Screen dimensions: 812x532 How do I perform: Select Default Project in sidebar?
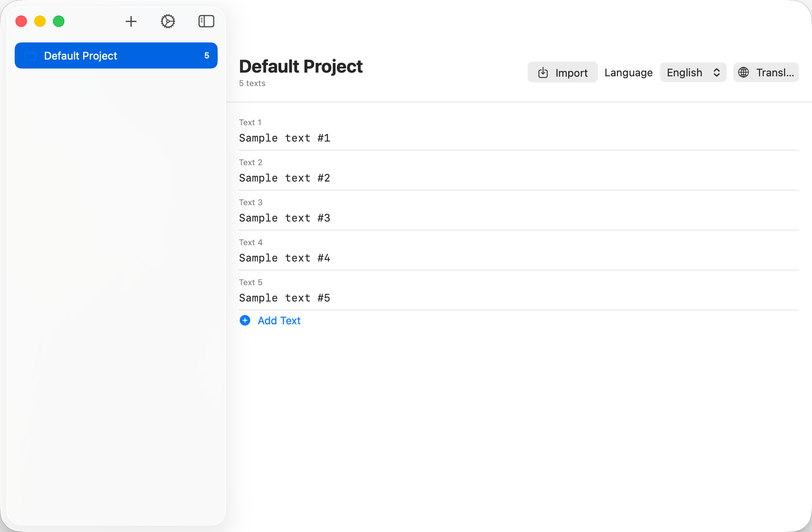click(81, 55)
